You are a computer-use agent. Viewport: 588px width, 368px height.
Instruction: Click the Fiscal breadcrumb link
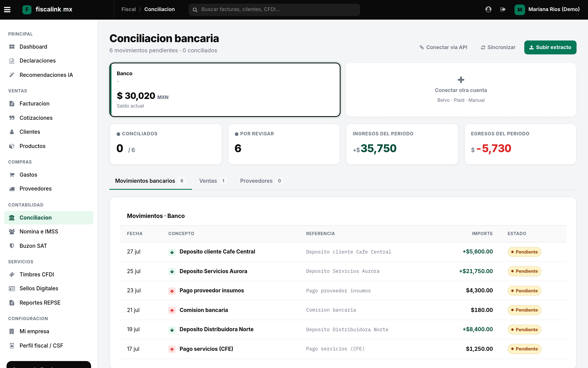coord(129,9)
